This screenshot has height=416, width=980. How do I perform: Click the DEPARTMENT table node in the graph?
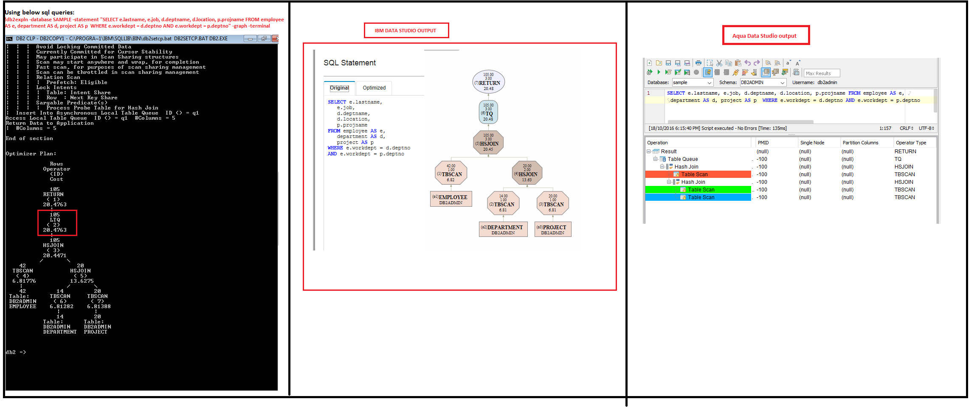(x=503, y=229)
